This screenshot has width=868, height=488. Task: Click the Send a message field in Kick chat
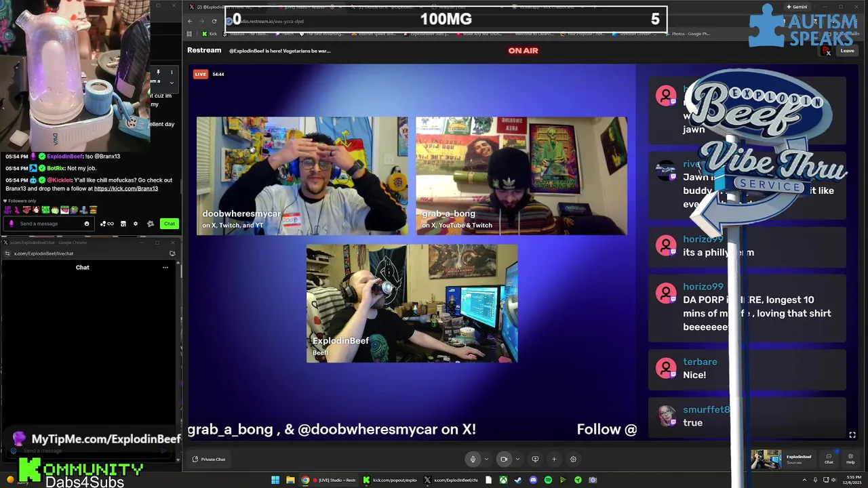49,224
